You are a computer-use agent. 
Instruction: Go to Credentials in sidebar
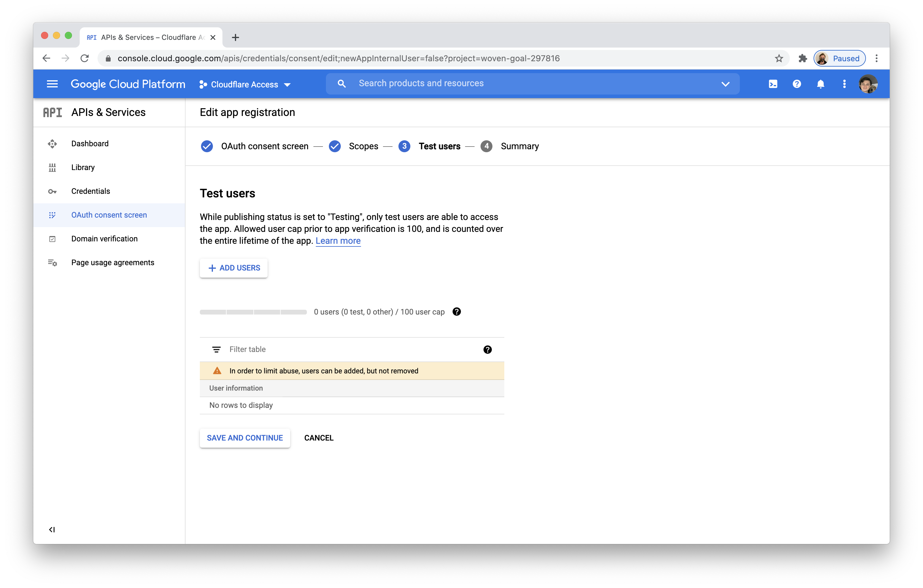click(x=90, y=191)
